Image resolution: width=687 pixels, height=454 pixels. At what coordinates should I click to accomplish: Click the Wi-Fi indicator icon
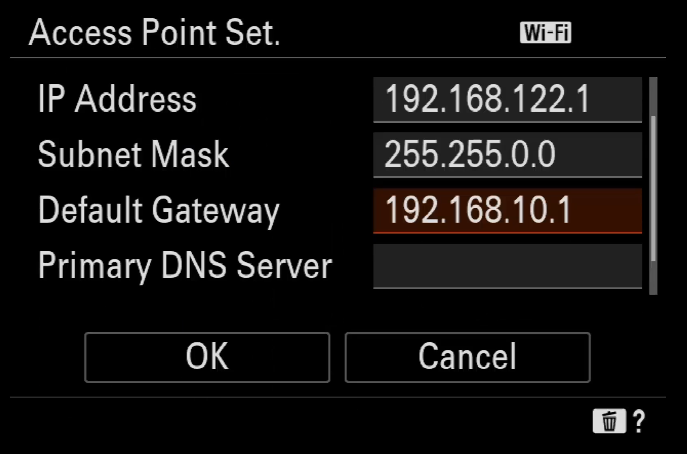point(545,32)
